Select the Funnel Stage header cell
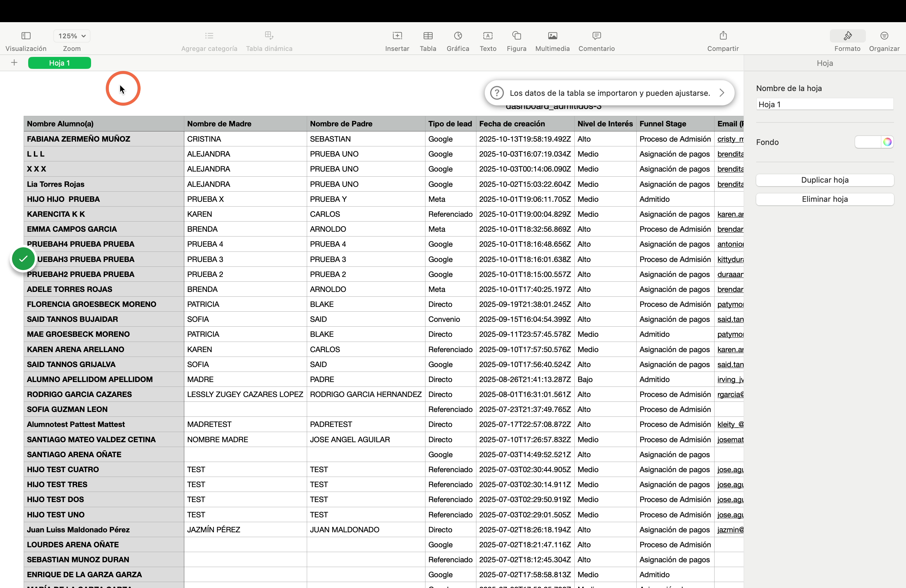Viewport: 906px width, 588px height. (675, 124)
